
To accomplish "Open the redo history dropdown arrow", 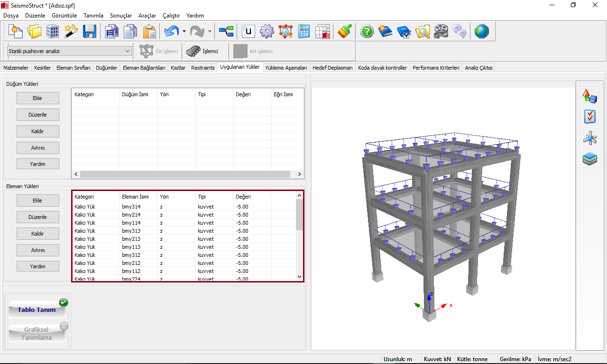I will point(210,32).
